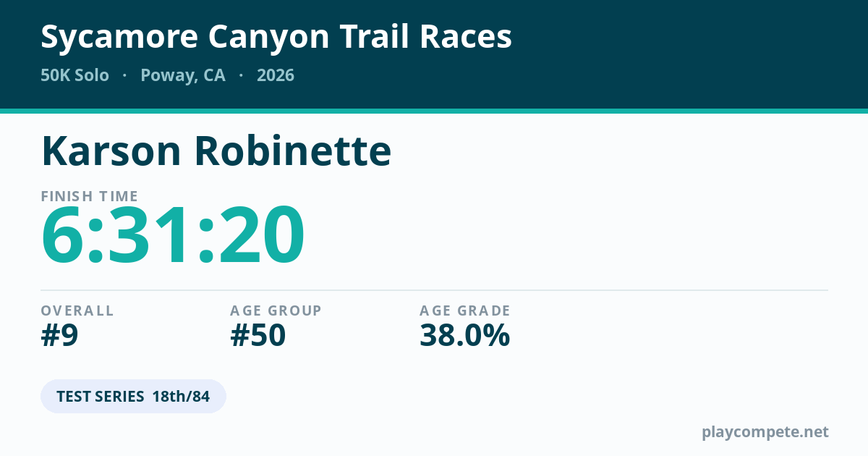The width and height of the screenshot is (868, 456).
Task: Click the 18th/84 series standing text
Action: click(181, 396)
